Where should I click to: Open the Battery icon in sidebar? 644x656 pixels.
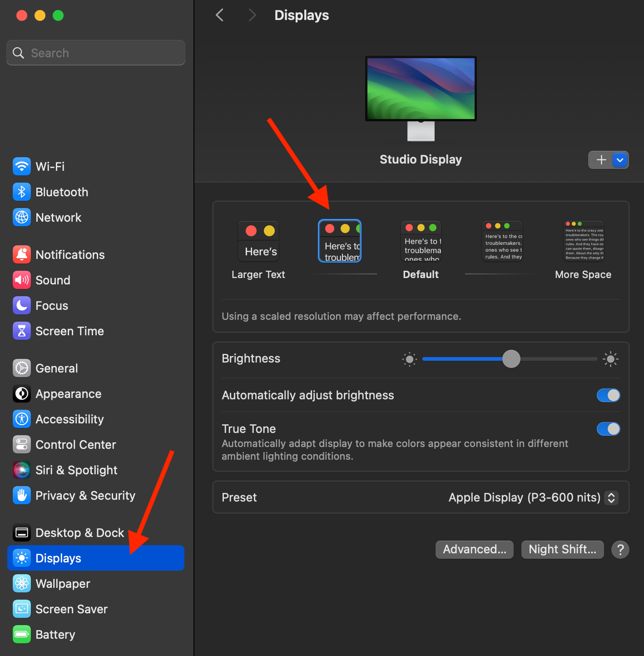click(x=22, y=634)
